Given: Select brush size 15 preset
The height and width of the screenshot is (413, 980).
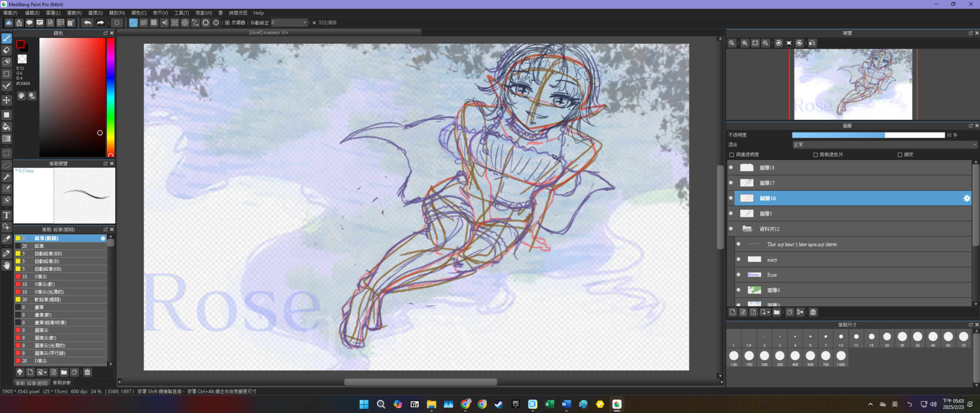Looking at the screenshot, I should click(871, 339).
